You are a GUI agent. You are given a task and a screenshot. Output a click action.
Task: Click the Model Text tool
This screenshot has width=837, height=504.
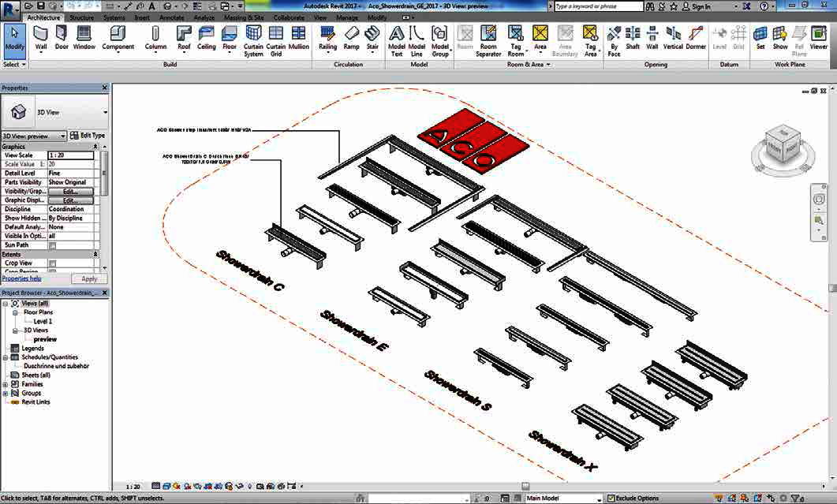[x=397, y=42]
